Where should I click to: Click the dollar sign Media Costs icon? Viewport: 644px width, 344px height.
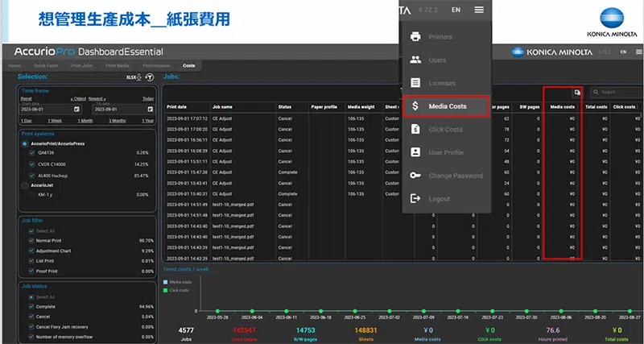tap(415, 106)
